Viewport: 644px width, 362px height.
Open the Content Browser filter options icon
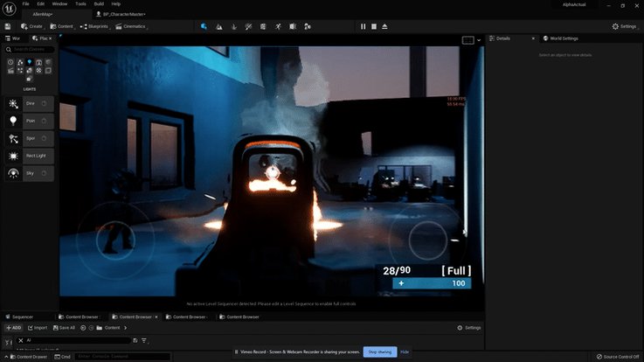coord(144,341)
